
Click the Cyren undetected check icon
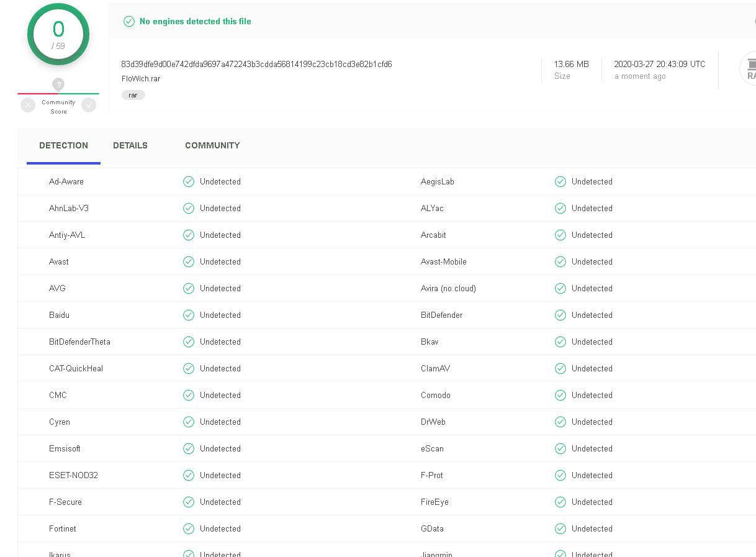(189, 422)
